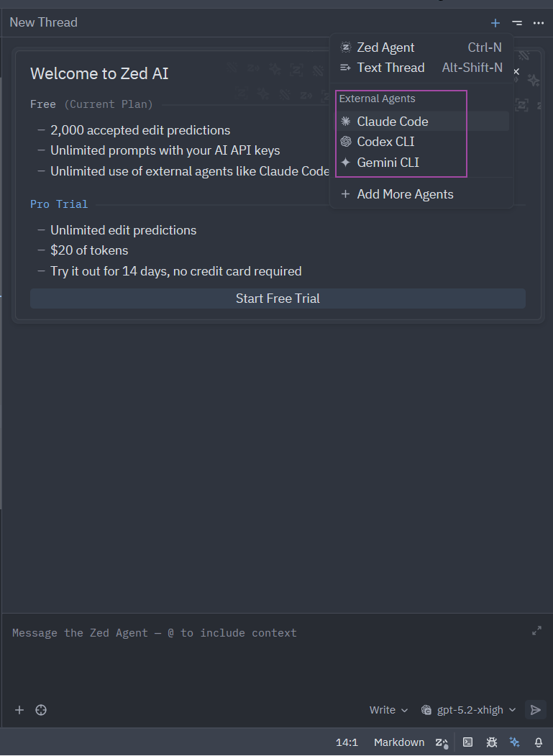The width and height of the screenshot is (553, 756).
Task: Open the gpt-5.2-xhigh model selector
Action: 470,710
